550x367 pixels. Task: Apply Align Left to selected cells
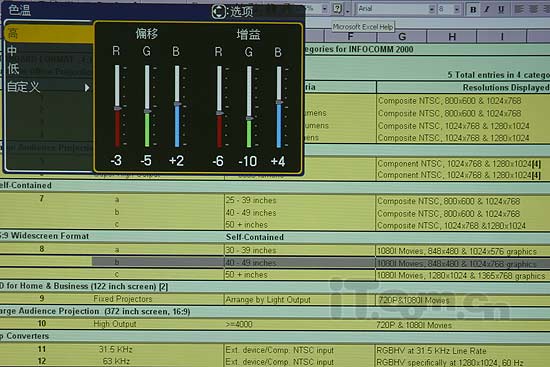click(x=519, y=9)
